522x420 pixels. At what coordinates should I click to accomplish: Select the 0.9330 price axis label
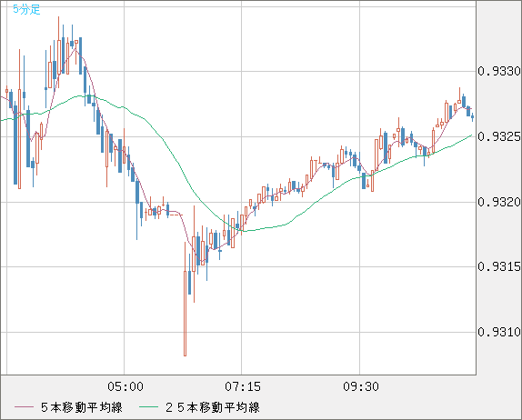[x=499, y=71]
